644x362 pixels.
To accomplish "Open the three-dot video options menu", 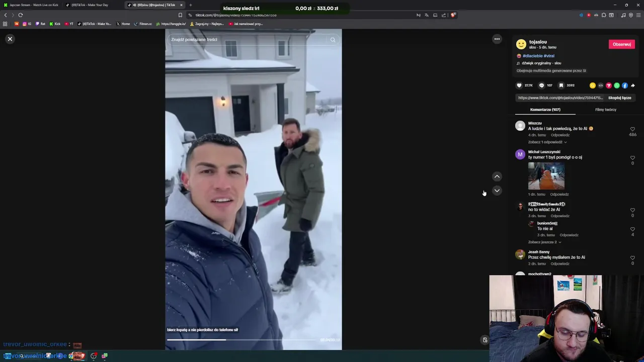I will point(497,39).
